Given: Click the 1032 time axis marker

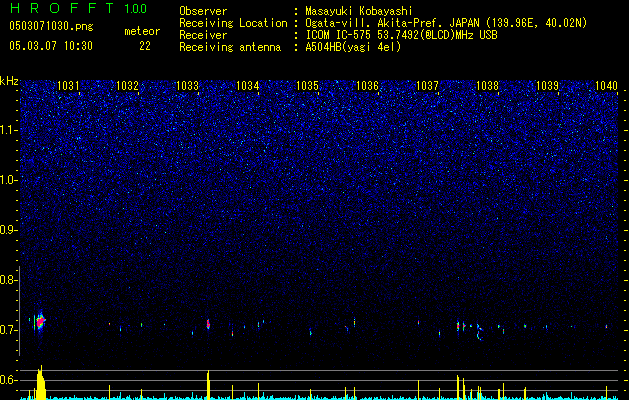Looking at the screenshot, I should pyautogui.click(x=128, y=86).
